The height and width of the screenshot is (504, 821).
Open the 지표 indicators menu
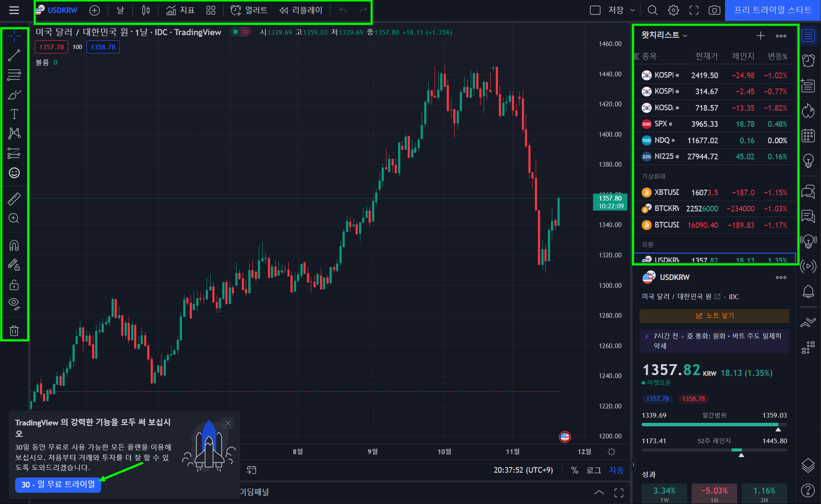click(x=181, y=10)
